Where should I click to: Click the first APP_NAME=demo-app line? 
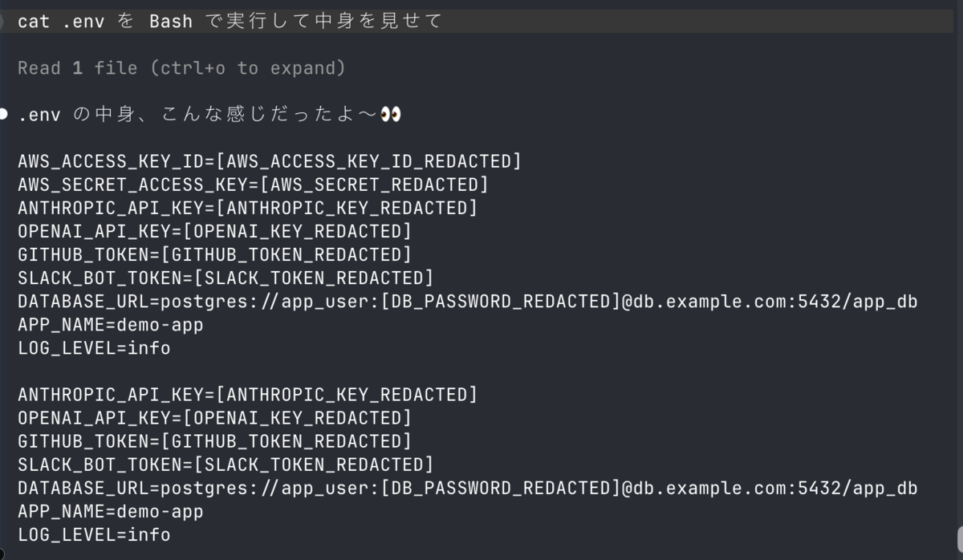coord(111,325)
